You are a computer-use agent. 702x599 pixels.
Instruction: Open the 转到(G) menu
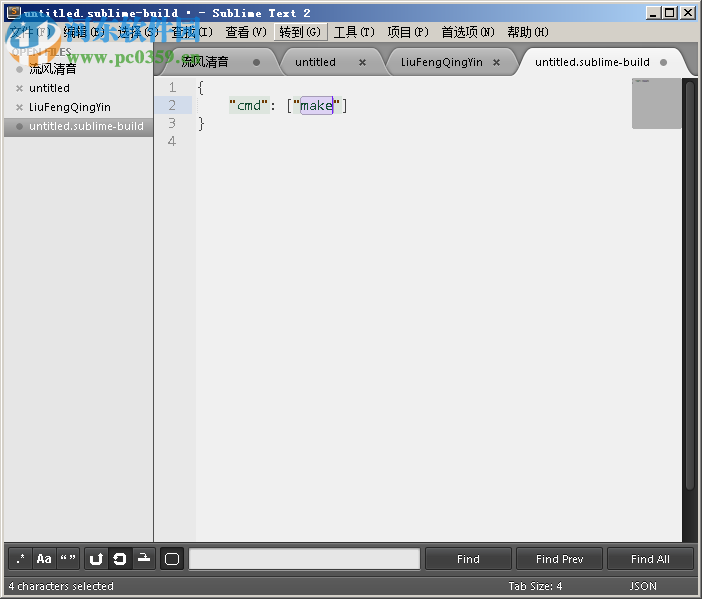click(x=300, y=32)
